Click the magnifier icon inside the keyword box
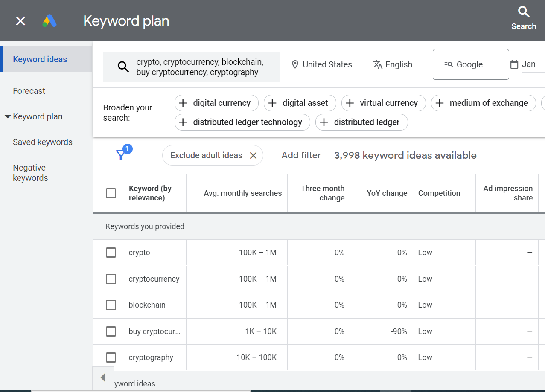 tap(123, 67)
